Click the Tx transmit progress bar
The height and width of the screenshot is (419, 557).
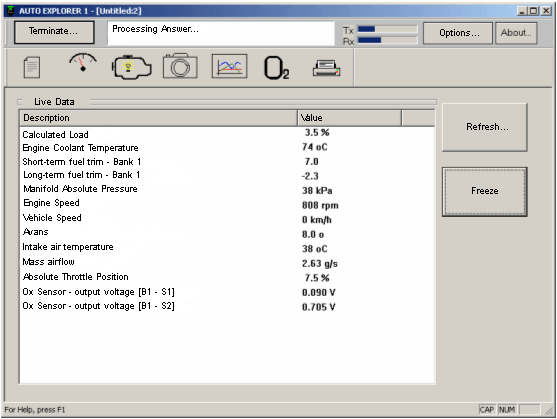point(387,29)
